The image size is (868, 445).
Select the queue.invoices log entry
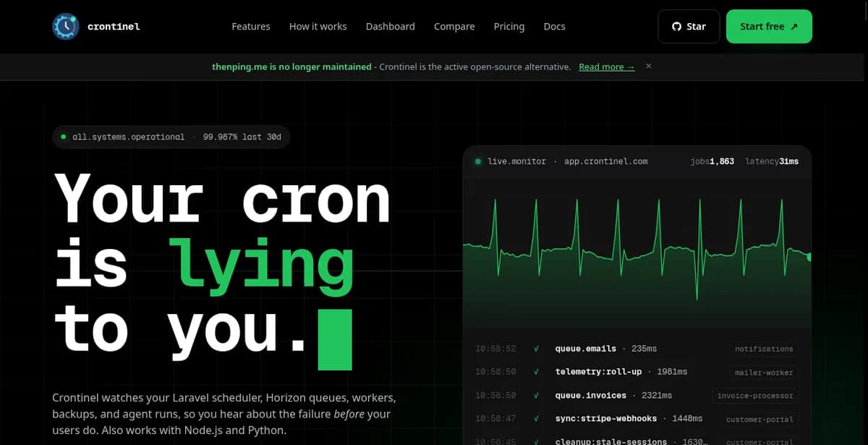point(637,396)
